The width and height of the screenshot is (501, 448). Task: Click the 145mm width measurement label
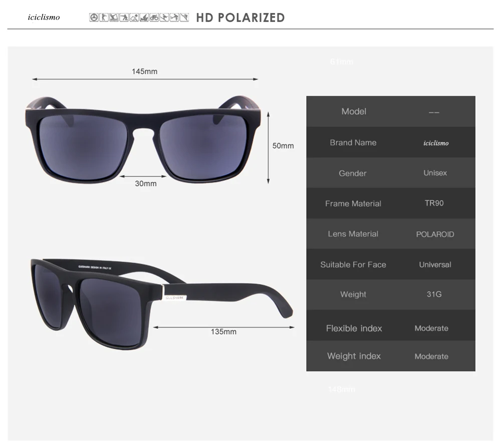pyautogui.click(x=144, y=71)
